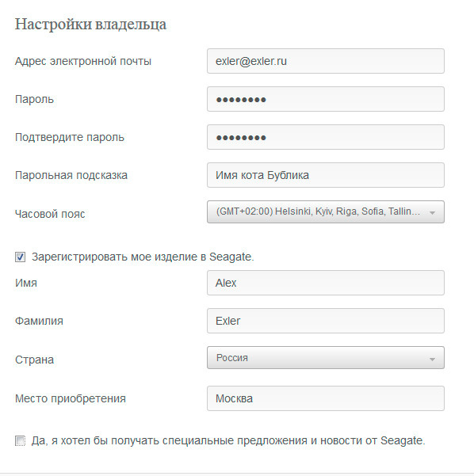Open the GMT+02:00 Helsinki time zone dropdown

(x=326, y=211)
